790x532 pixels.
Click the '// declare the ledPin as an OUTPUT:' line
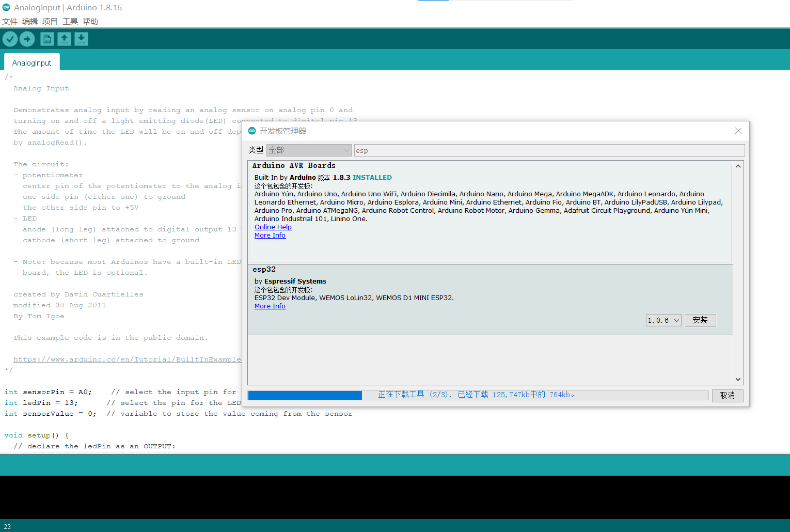tap(94, 446)
